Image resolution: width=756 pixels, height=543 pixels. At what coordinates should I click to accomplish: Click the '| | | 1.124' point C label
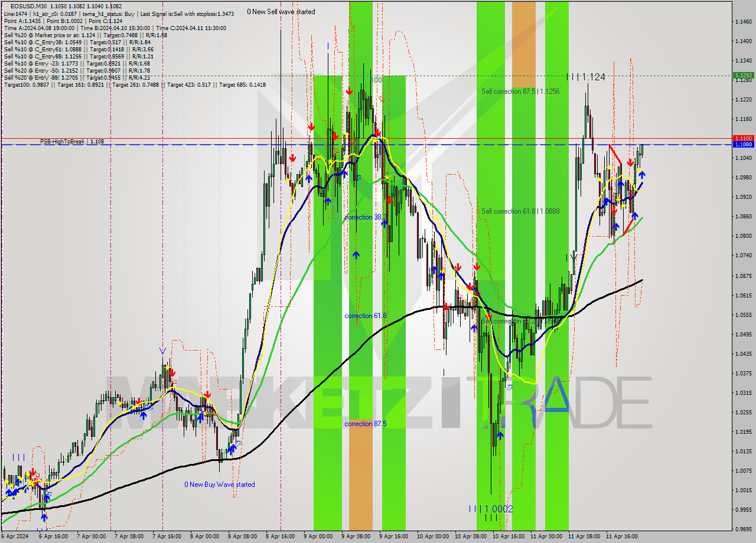coord(586,77)
